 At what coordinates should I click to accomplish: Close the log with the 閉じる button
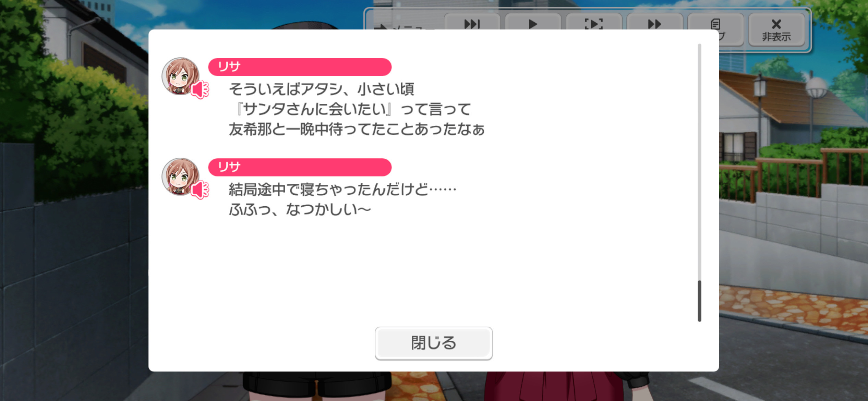pos(434,343)
